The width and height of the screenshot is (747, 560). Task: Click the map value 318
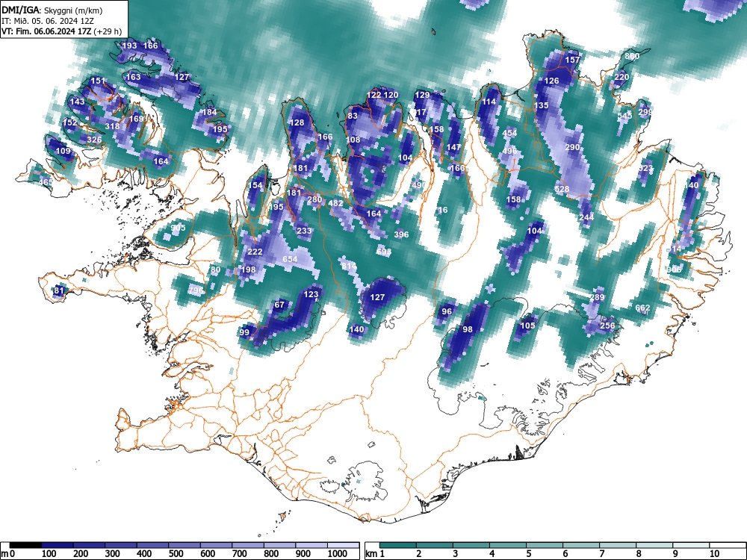click(113, 126)
